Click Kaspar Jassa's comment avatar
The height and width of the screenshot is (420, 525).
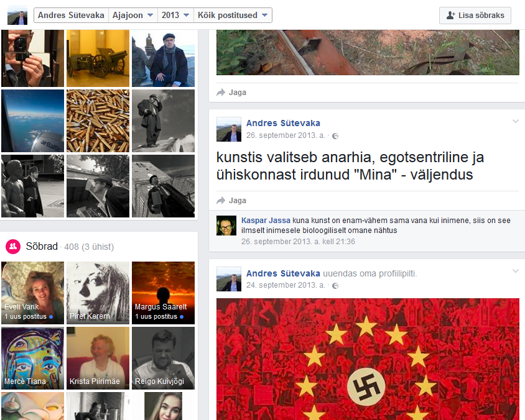(226, 226)
